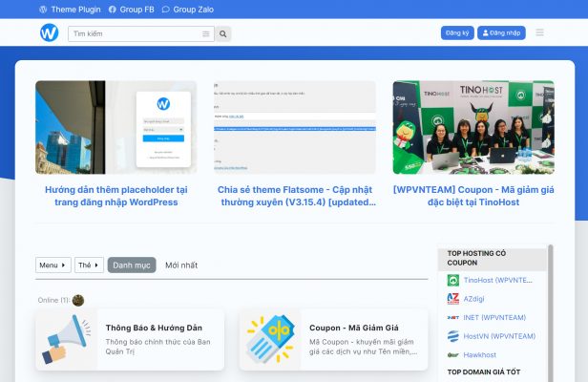Click 'TOP HOSTING CÓ COUPON' heading
Image resolution: width=588 pixels, height=382 pixels.
click(476, 258)
